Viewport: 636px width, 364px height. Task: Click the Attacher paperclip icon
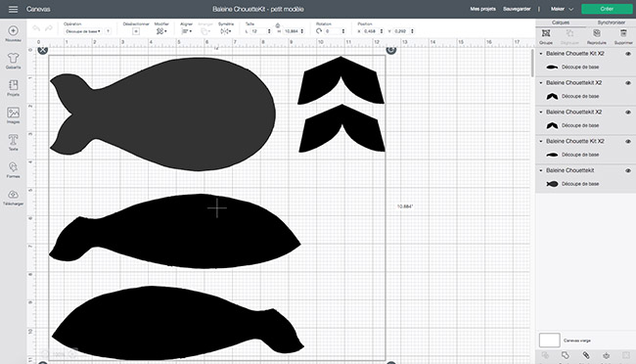[x=586, y=355]
